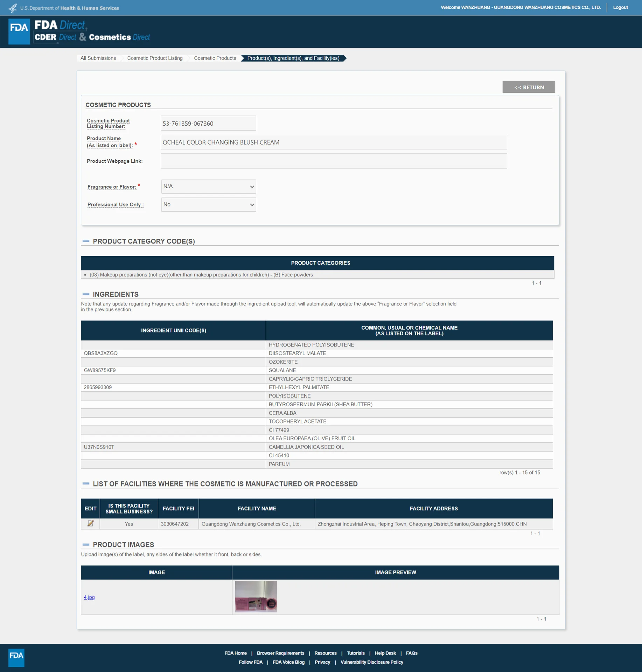Open FAQs footer link
Screen dimensions: 642x672
click(x=412, y=653)
